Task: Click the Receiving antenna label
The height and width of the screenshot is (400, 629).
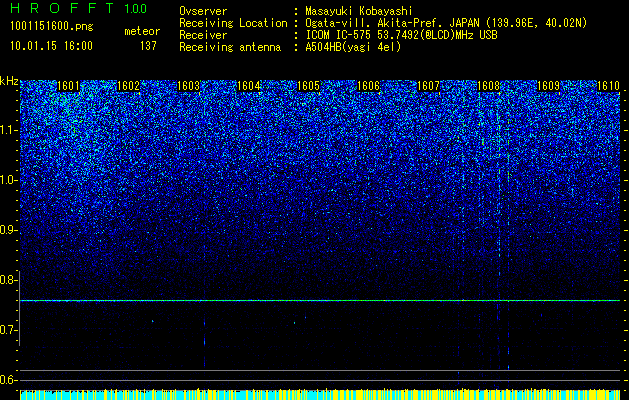Action: (230, 47)
